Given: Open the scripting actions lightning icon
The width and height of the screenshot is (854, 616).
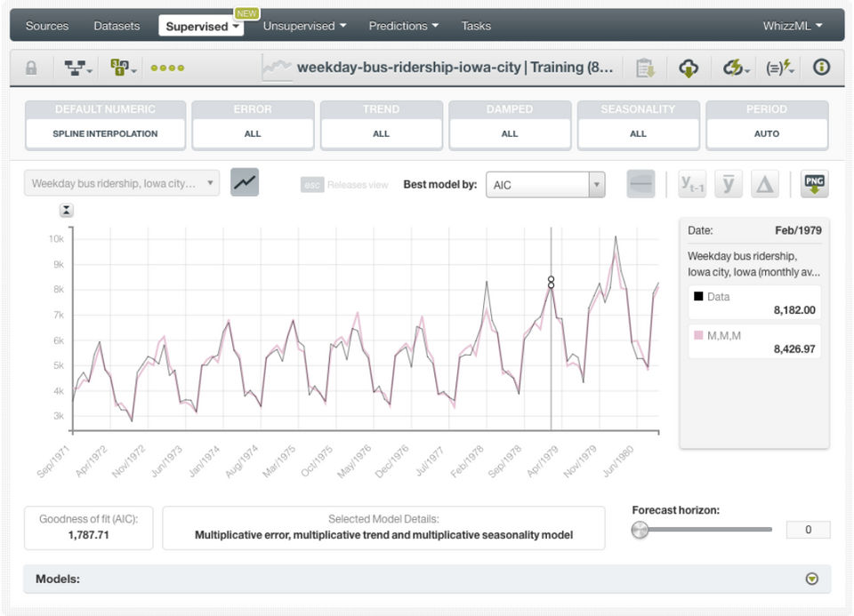Looking at the screenshot, I should [780, 68].
